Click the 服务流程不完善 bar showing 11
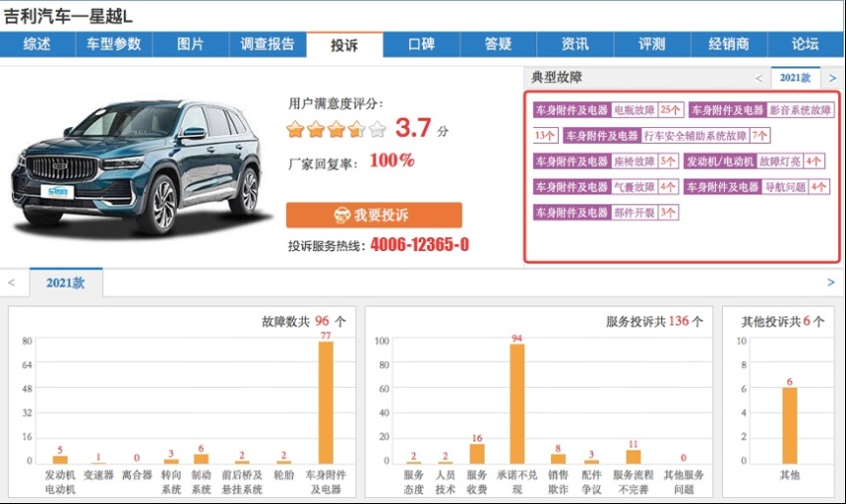 pos(634,457)
